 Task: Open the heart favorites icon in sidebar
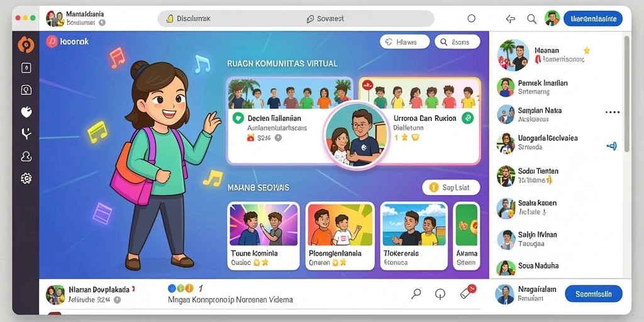[x=26, y=112]
